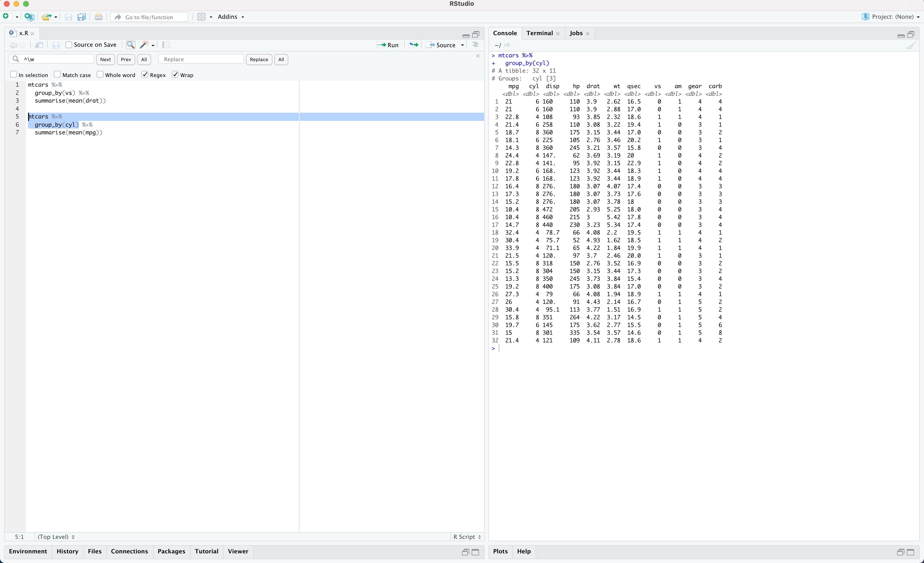Click the Replace text input field
Viewport: 924px width, 563px height.
tap(201, 59)
